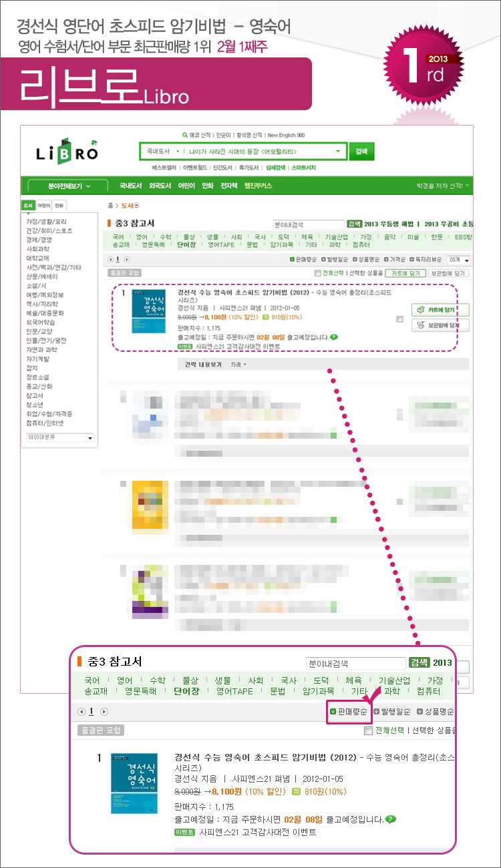Screen dimensions: 501x868
Task: Open the 스마트서치 link
Action: 304,167
